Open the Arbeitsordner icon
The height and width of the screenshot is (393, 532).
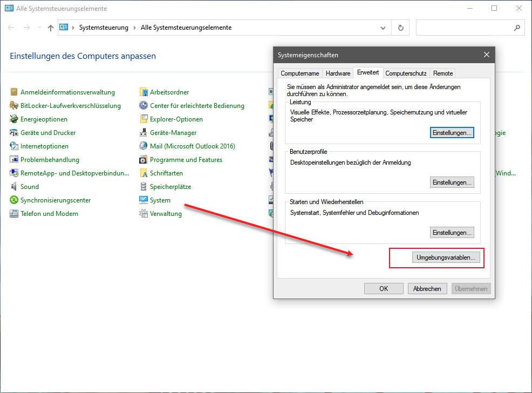(144, 92)
